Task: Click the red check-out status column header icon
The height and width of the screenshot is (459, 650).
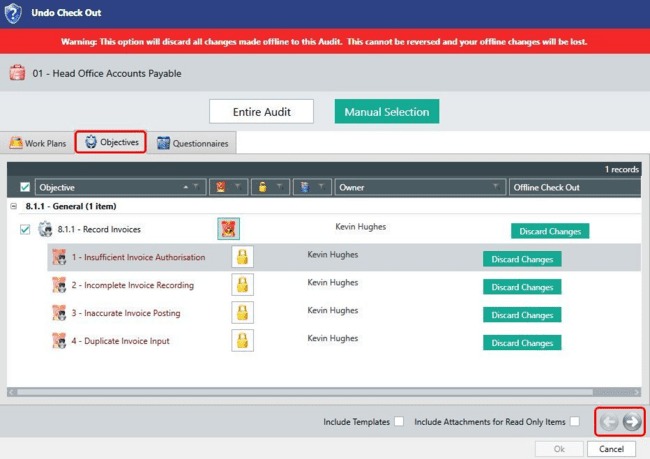Action: click(x=221, y=187)
